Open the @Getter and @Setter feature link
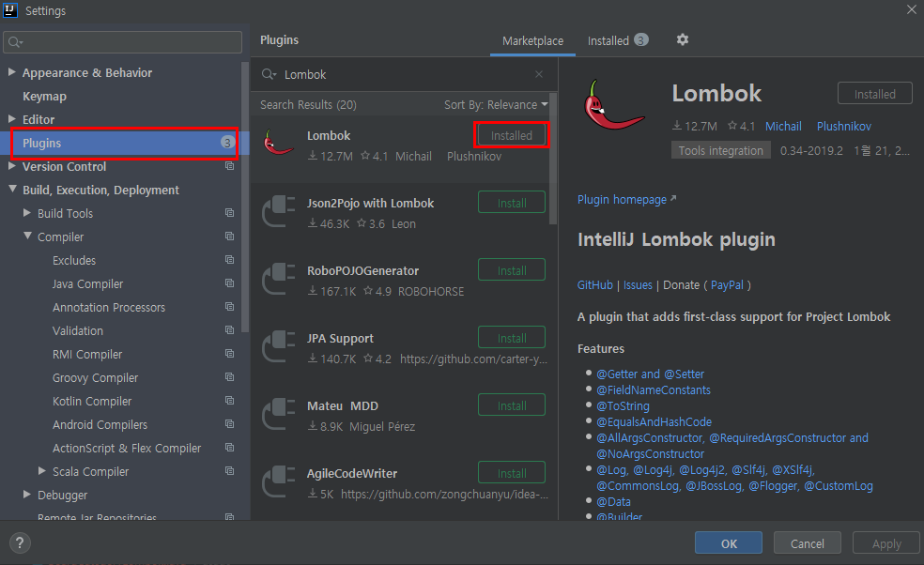This screenshot has width=924, height=565. (650, 374)
